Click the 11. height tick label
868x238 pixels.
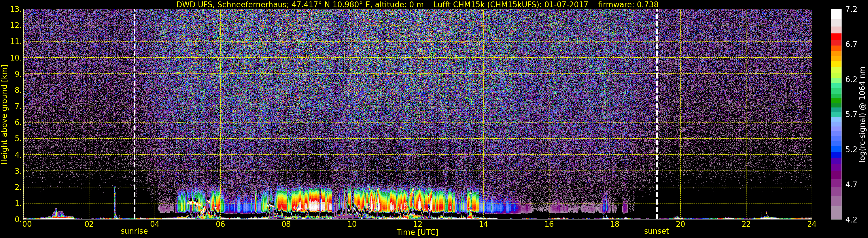pyautogui.click(x=16, y=41)
